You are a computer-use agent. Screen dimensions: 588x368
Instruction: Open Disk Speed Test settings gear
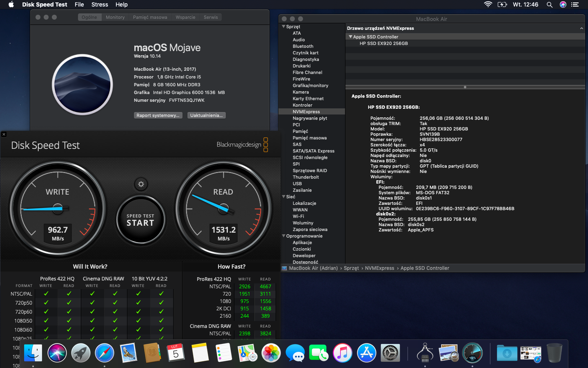[x=141, y=184]
